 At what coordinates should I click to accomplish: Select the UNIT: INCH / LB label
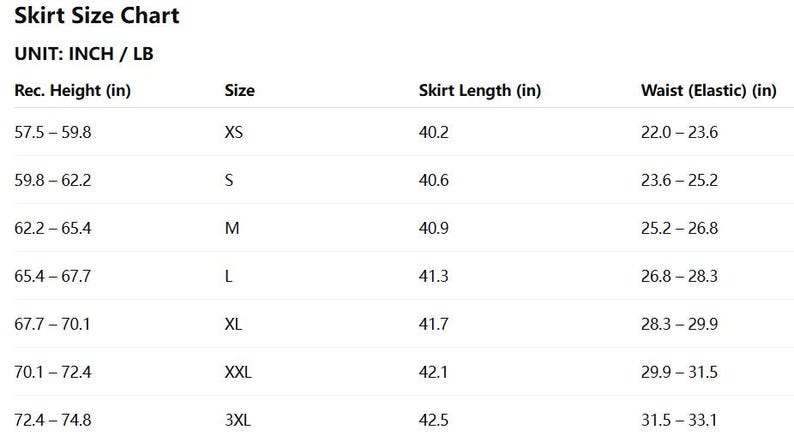(84, 54)
